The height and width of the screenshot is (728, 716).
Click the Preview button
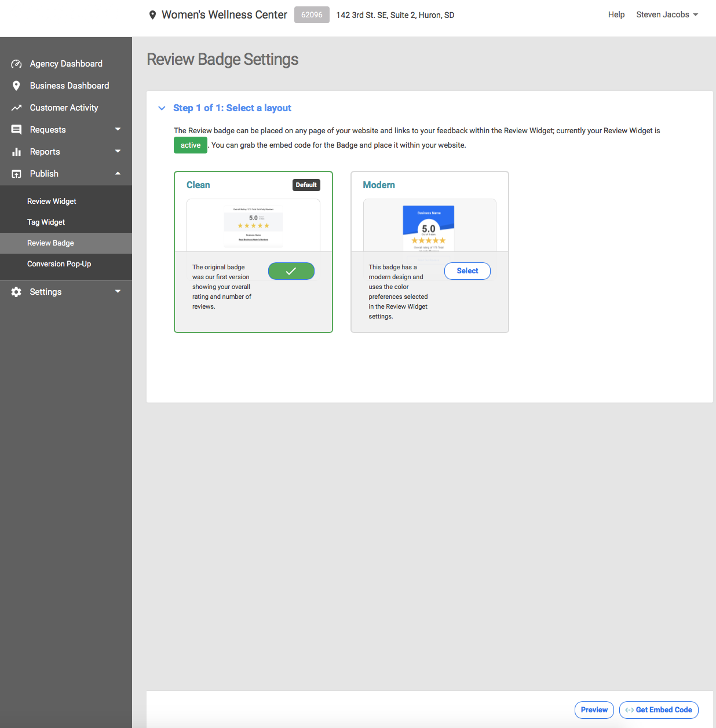point(594,710)
